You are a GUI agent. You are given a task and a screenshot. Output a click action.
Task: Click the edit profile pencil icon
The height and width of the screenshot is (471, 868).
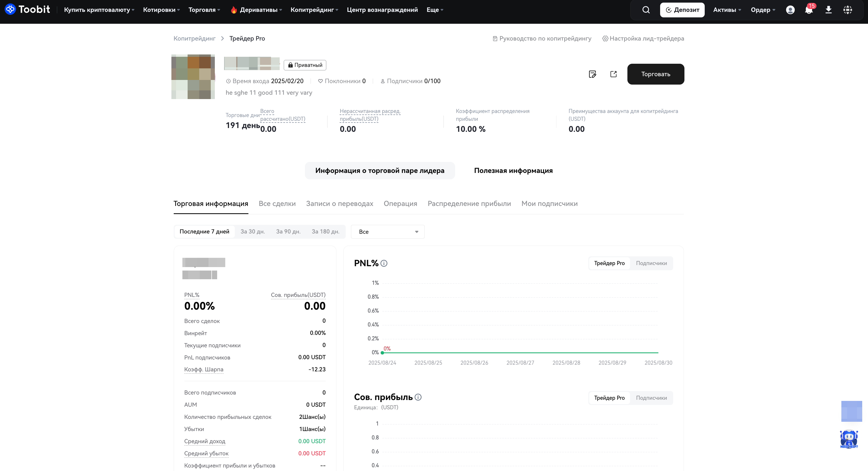[592, 74]
